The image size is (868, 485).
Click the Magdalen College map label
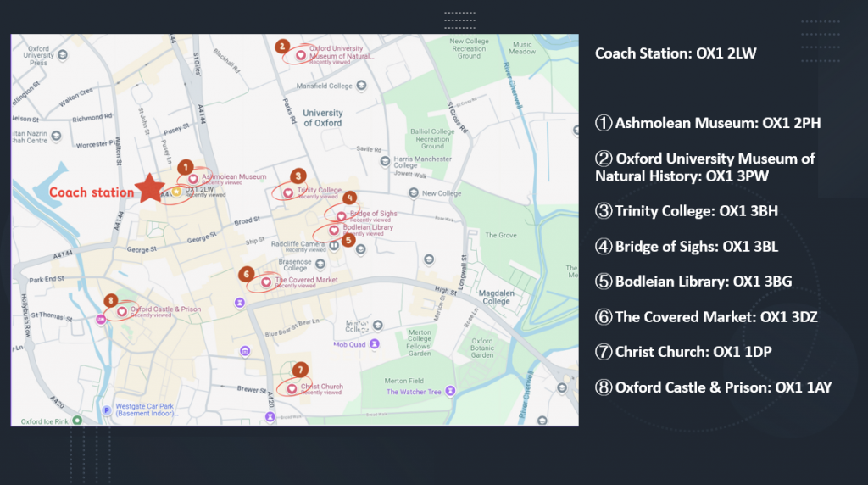pos(497,297)
